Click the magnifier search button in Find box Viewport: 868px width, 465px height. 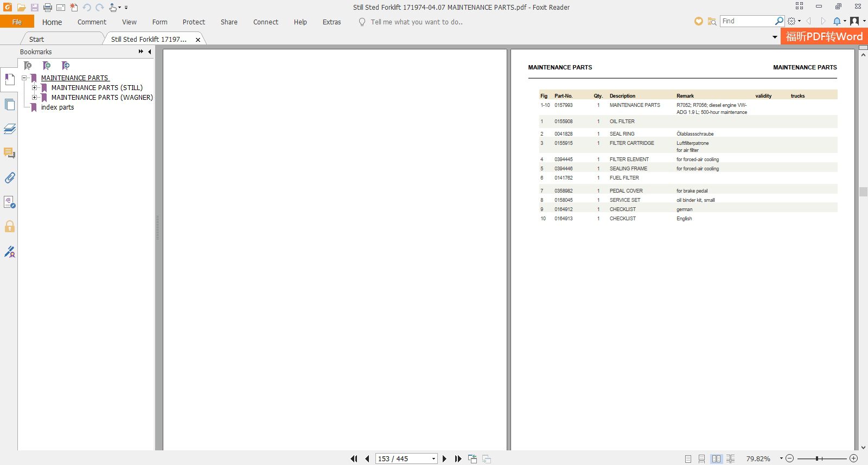779,21
